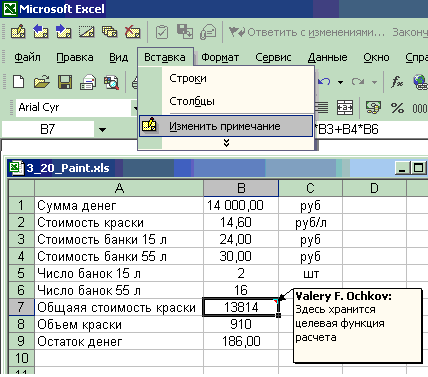The height and width of the screenshot is (377, 428).
Task: Click the Delete Comment icon in the reviewing toolbar
Action: (x=132, y=32)
